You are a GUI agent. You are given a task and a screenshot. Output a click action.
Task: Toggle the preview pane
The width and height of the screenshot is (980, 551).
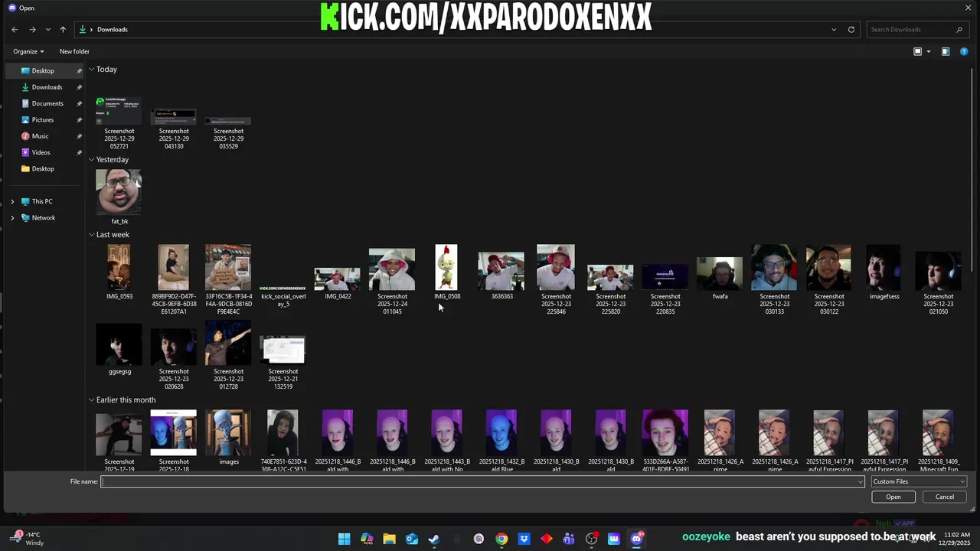[946, 51]
